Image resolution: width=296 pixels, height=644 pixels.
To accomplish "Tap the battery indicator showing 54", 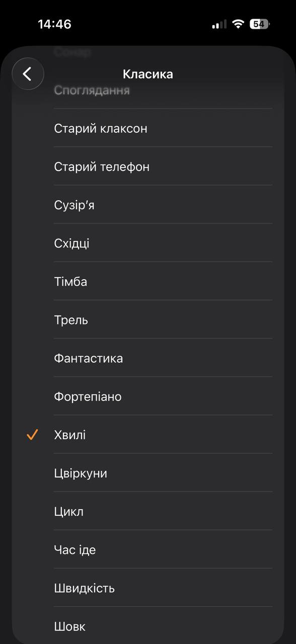I will point(258,24).
